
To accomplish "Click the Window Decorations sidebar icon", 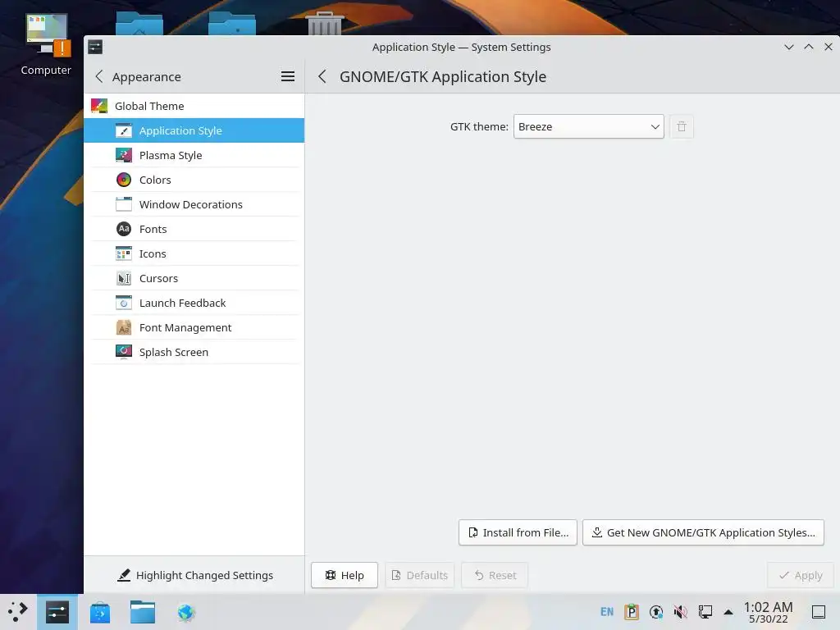I will (x=124, y=204).
